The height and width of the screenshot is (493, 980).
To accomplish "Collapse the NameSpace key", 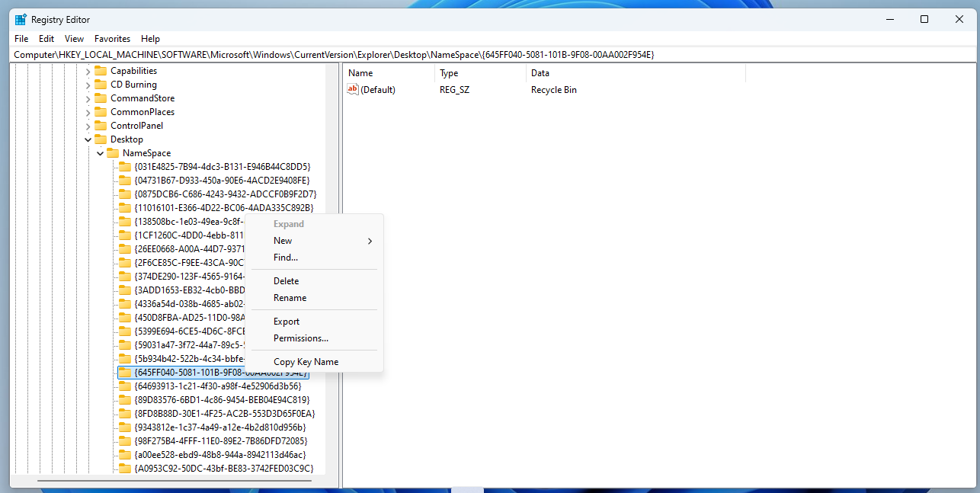I will tap(100, 153).
